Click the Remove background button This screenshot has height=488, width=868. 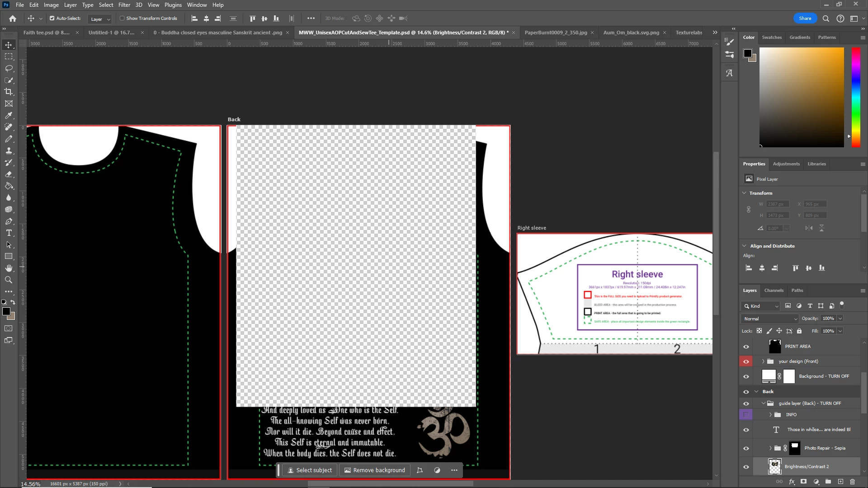pos(375,470)
